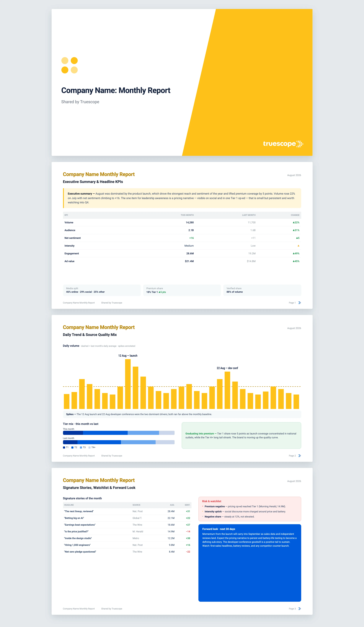Click the 'Page 2' footer label

292,456
